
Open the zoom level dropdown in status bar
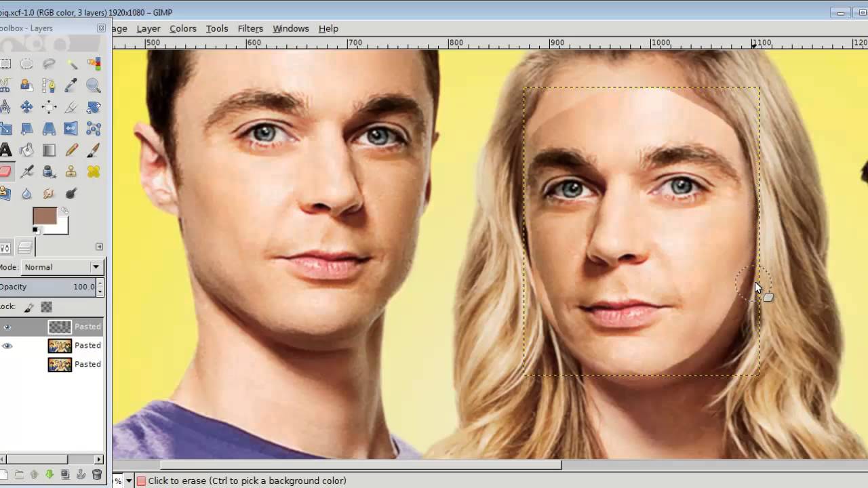(x=129, y=481)
